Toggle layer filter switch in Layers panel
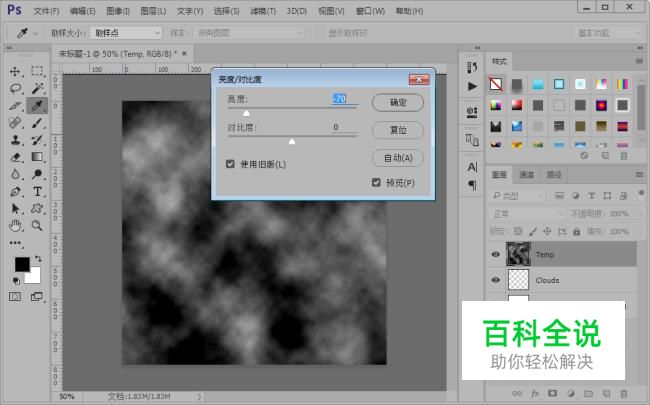 click(x=641, y=194)
